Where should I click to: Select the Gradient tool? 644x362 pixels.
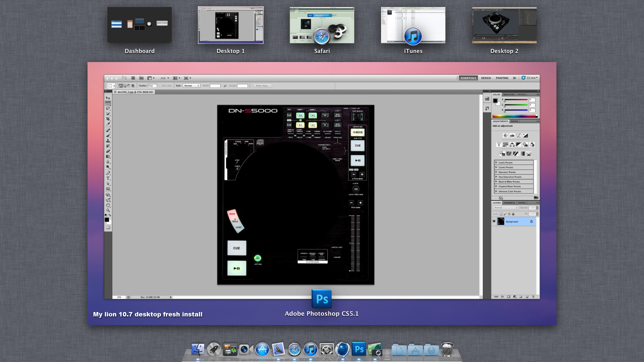point(108,156)
